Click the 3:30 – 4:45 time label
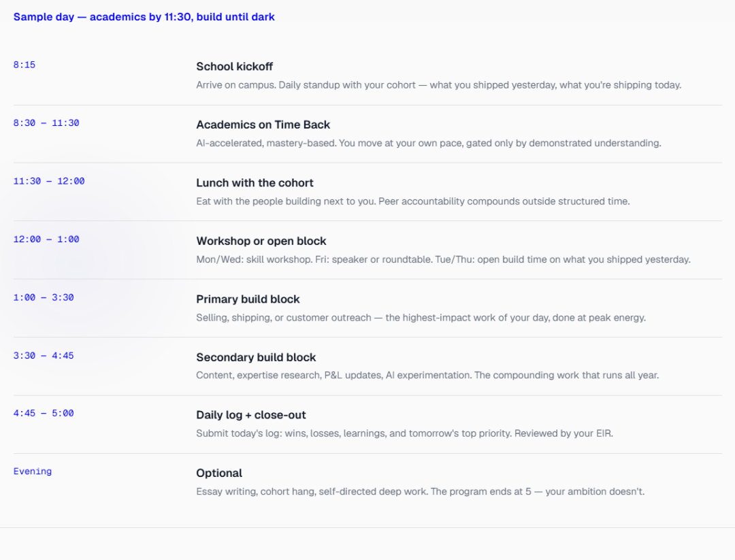The image size is (735, 560). [44, 355]
